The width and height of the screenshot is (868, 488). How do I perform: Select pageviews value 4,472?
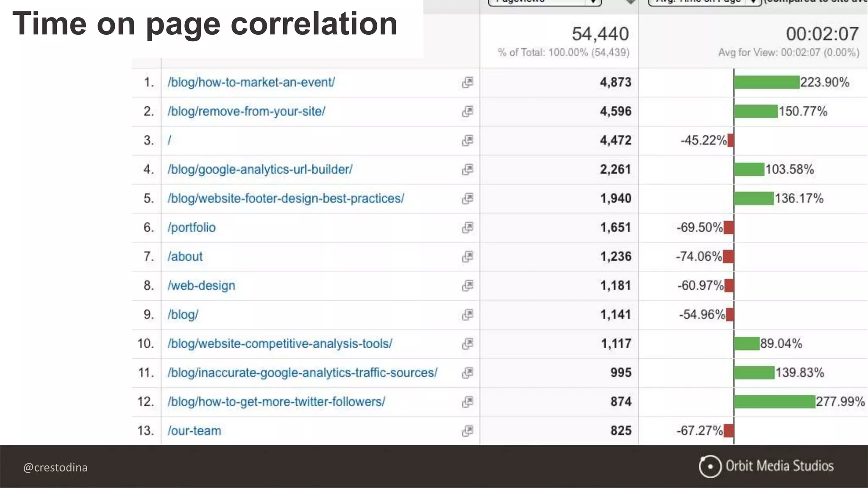(x=615, y=140)
